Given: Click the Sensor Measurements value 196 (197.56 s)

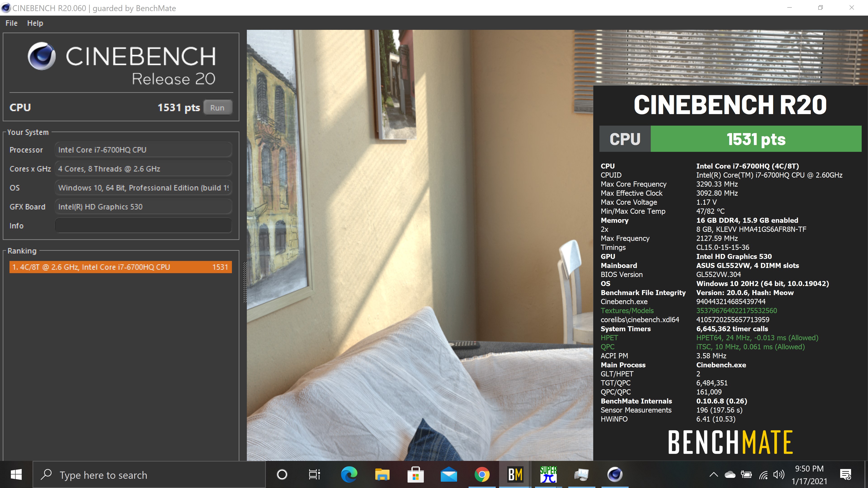Looking at the screenshot, I should 719,410.
